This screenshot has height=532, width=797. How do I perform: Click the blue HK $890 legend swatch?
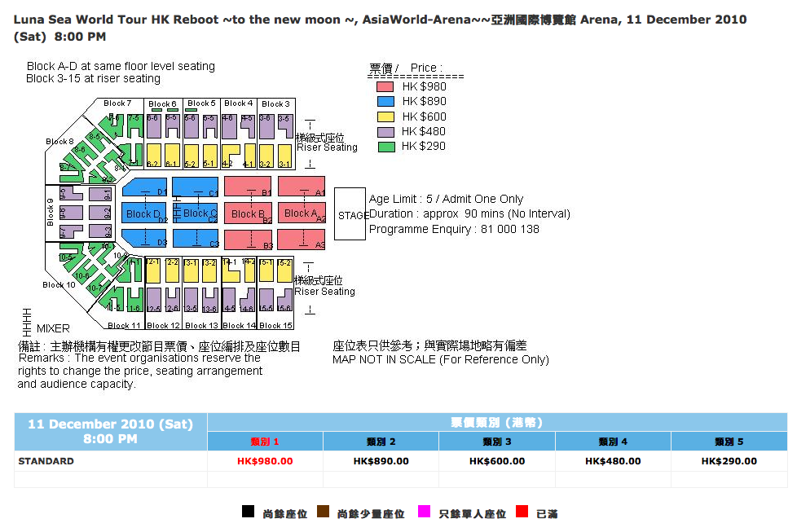385,102
